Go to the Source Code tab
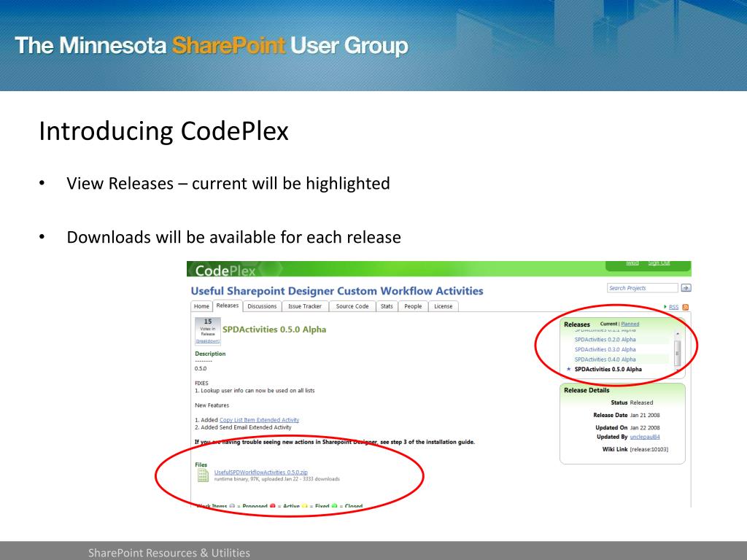Image resolution: width=747 pixels, height=560 pixels. 352,306
